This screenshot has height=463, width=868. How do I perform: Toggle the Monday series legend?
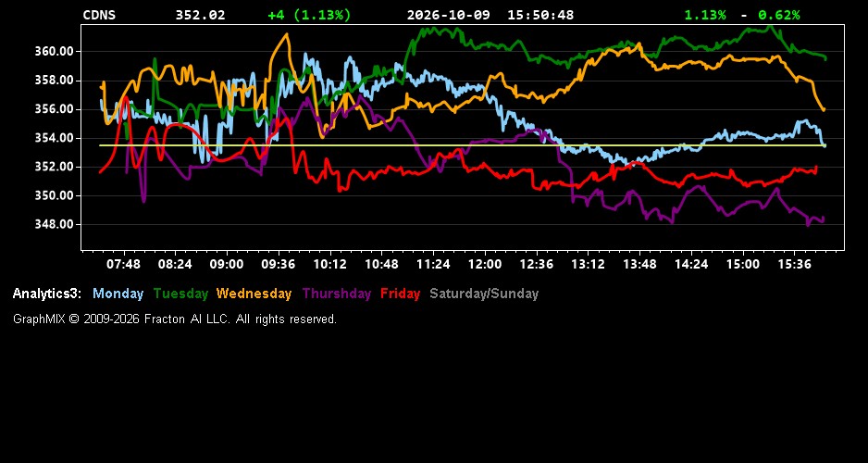coord(118,294)
